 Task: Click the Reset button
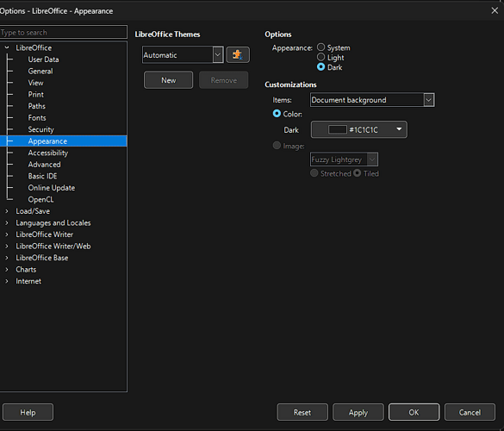[x=302, y=412]
